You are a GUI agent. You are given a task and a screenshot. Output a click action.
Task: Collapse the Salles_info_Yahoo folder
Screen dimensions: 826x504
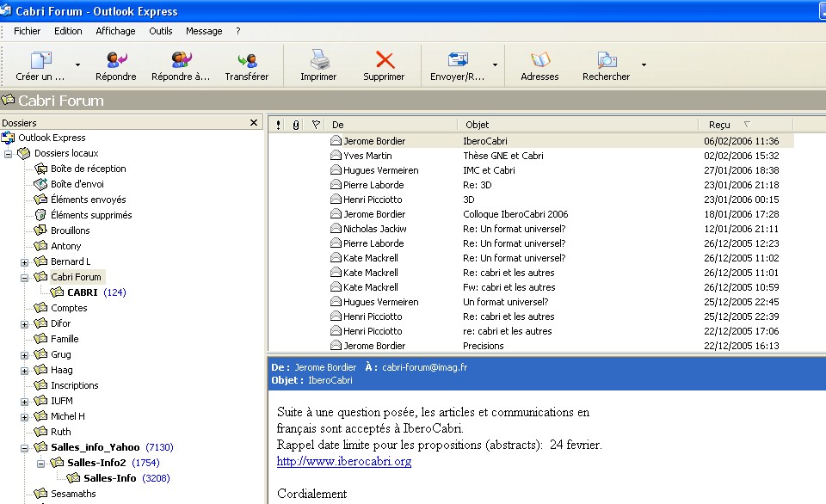[24, 448]
